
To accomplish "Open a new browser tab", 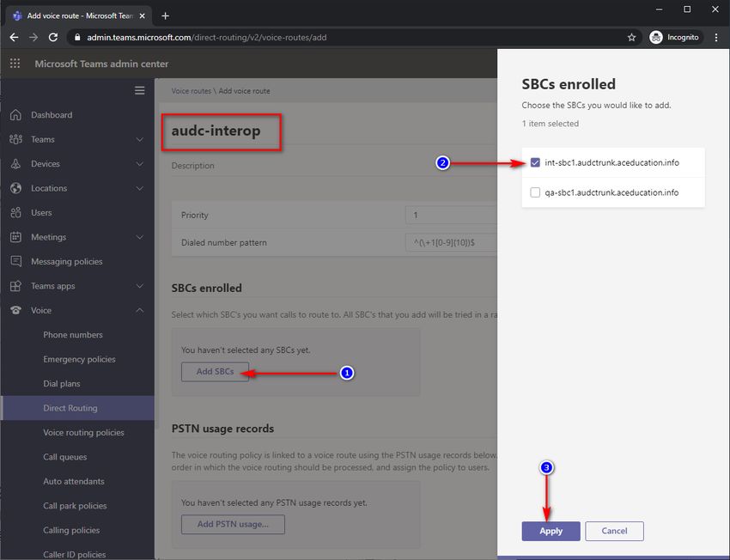I will pos(165,15).
